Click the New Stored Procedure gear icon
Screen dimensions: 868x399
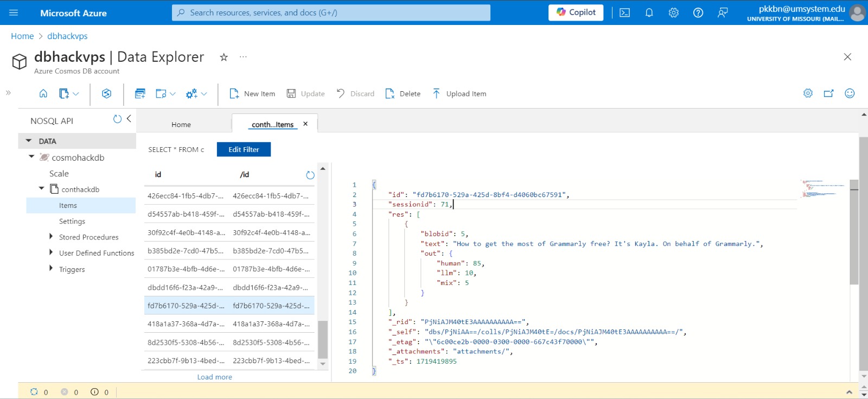(192, 93)
